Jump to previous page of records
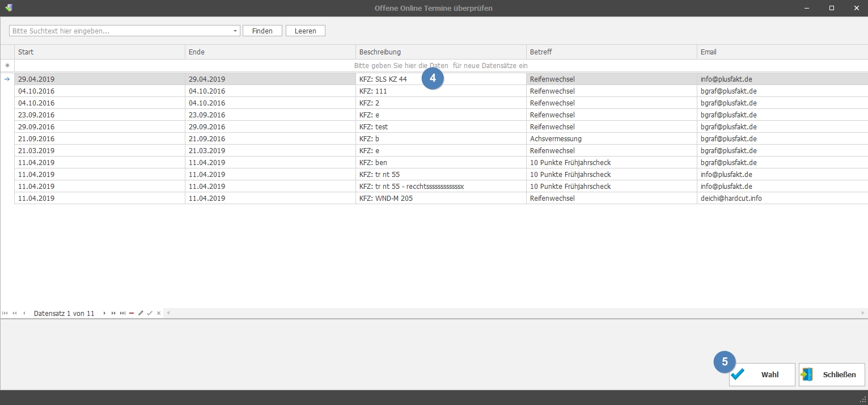 [x=14, y=313]
